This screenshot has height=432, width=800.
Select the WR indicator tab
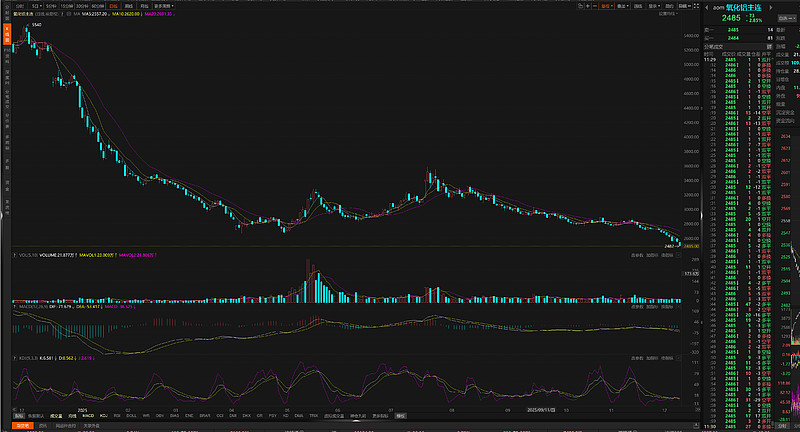[146, 416]
